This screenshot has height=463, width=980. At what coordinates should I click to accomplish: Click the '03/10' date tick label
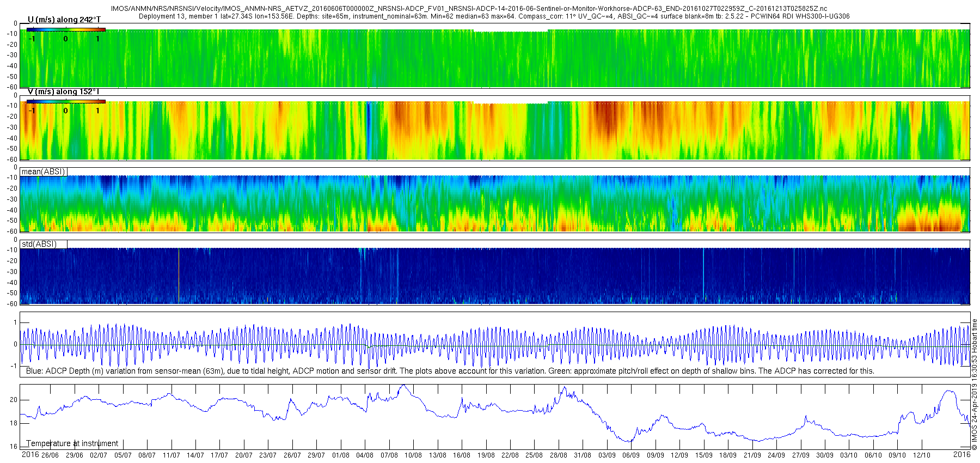pos(849,455)
